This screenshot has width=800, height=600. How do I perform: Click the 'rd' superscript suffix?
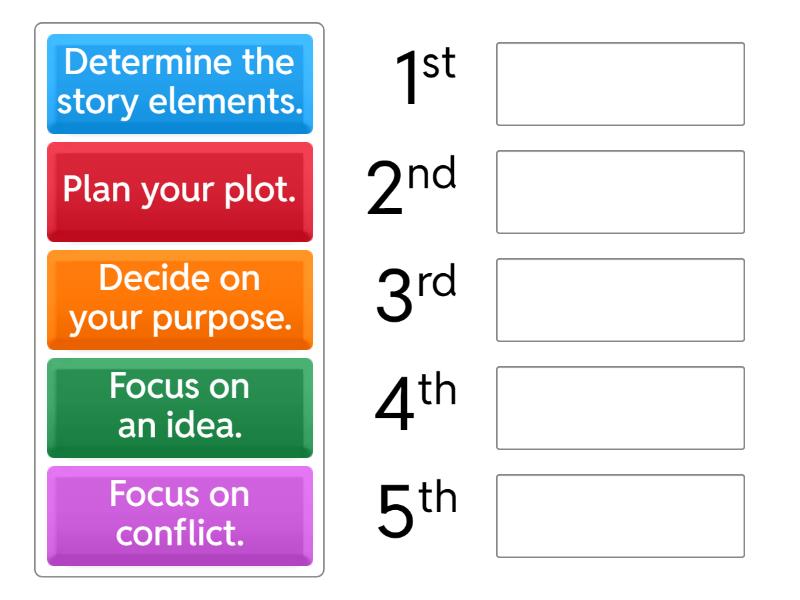point(436,282)
